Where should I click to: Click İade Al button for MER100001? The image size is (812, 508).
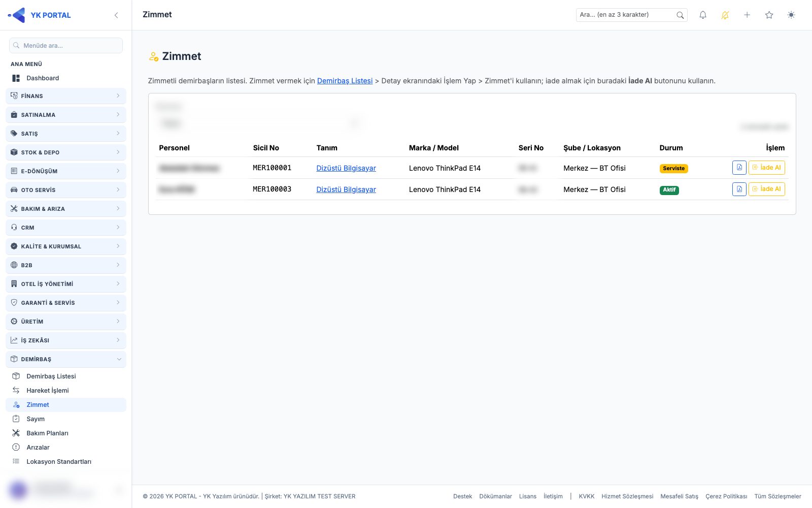766,168
